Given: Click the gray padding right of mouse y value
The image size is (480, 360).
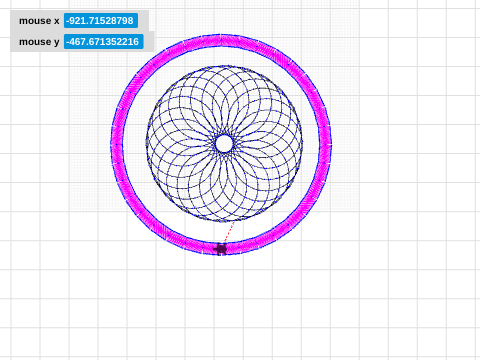Looking at the screenshot, I should click(x=149, y=42).
